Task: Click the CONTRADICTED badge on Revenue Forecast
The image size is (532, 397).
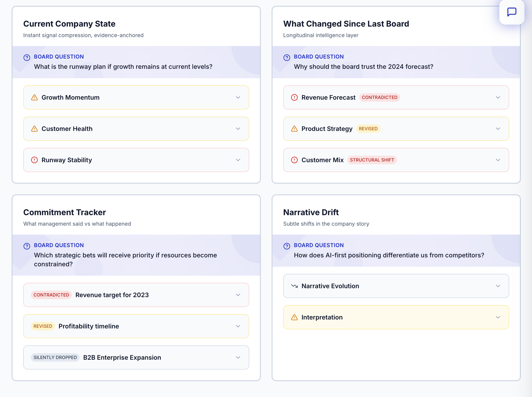Action: [x=379, y=97]
